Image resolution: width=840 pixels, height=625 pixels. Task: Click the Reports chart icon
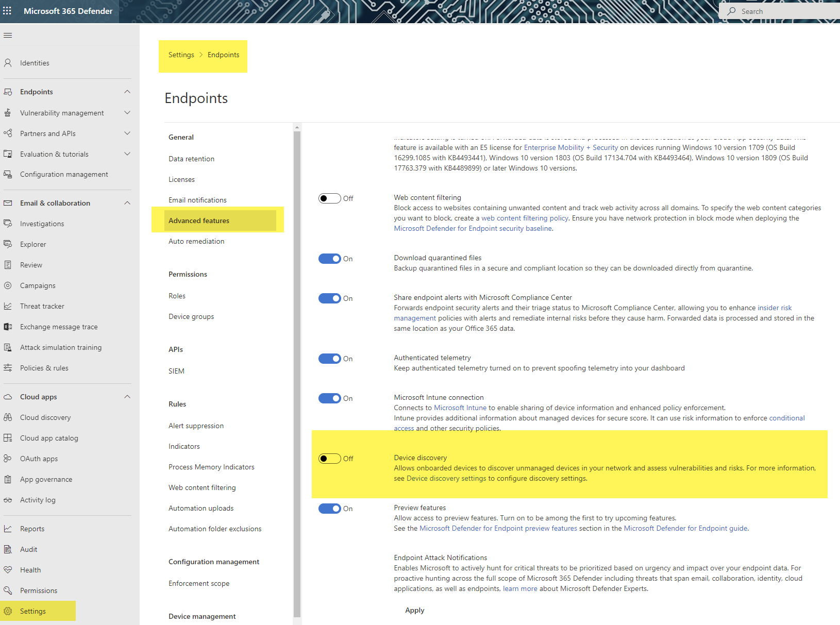(8, 529)
